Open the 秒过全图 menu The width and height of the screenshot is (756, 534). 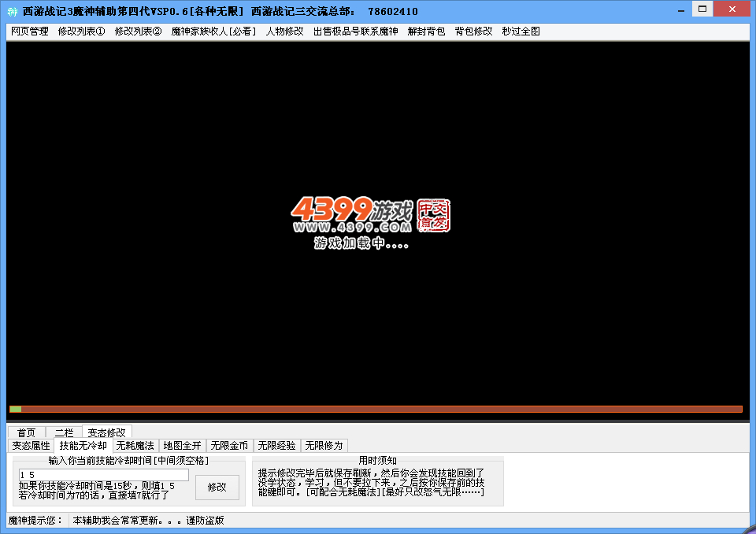coord(521,32)
